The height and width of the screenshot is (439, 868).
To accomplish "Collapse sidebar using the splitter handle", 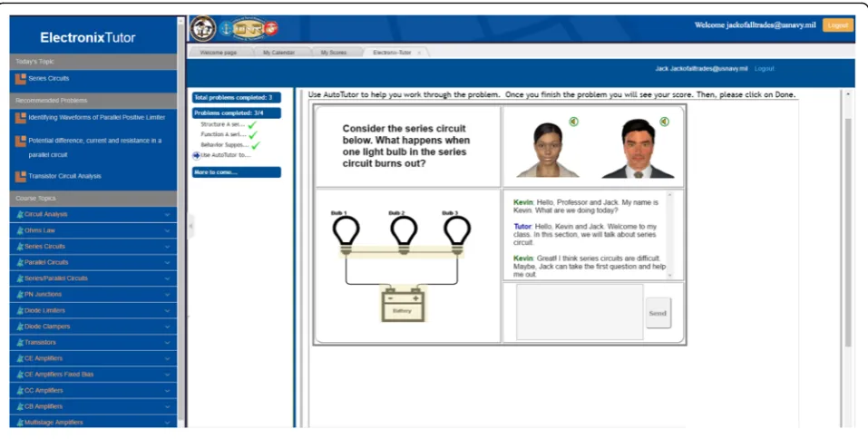I will [x=191, y=226].
